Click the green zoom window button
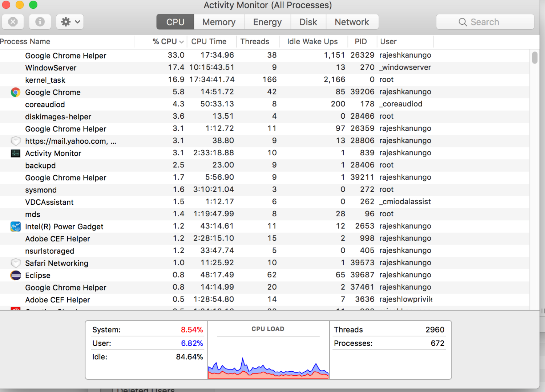Image resolution: width=545 pixels, height=392 pixels. pos(33,5)
